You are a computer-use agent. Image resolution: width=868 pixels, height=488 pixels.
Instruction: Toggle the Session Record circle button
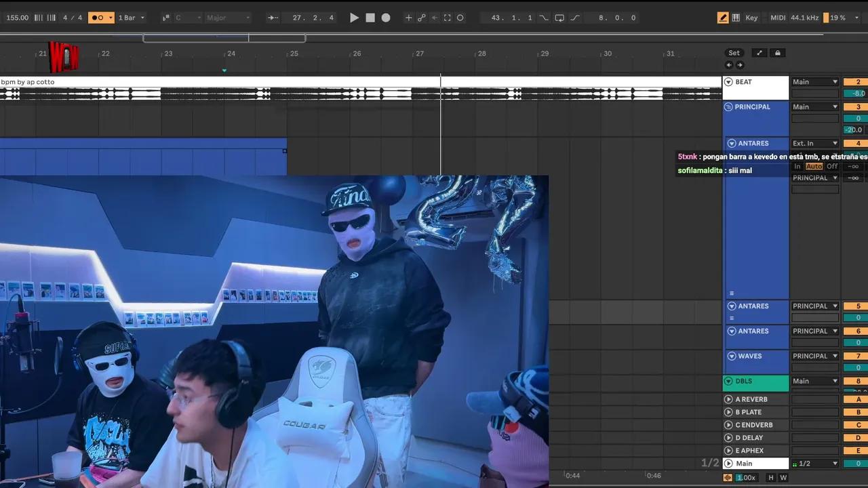[460, 18]
